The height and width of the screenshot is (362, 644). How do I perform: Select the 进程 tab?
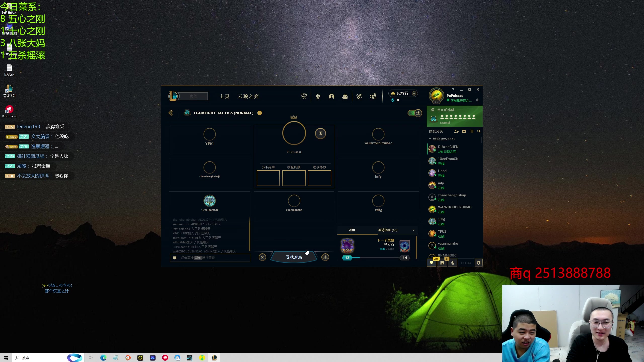point(352,230)
